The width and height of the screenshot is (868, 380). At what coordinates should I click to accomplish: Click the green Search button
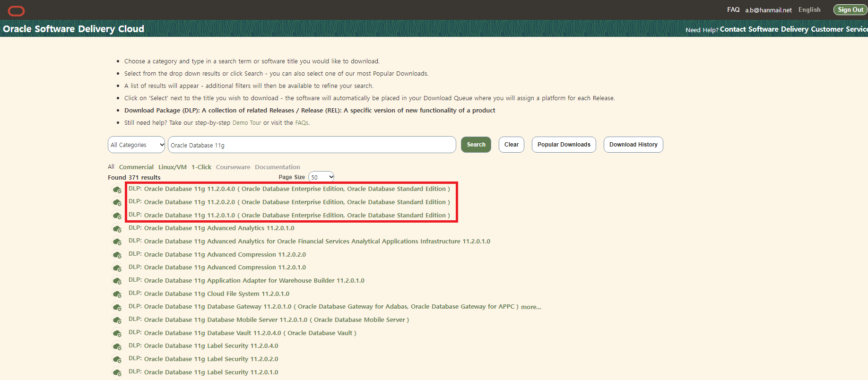point(476,145)
